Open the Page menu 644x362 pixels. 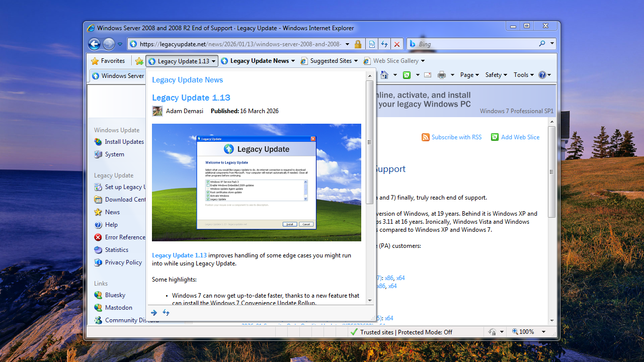pyautogui.click(x=469, y=75)
